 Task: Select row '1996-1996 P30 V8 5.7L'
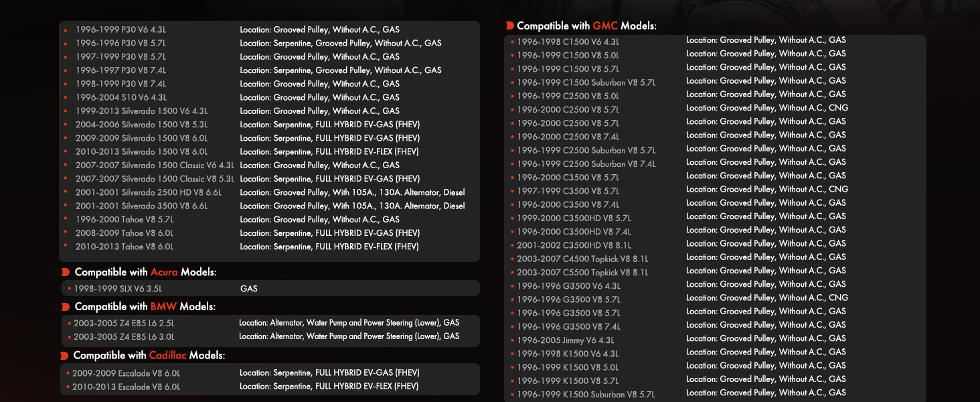click(120, 44)
